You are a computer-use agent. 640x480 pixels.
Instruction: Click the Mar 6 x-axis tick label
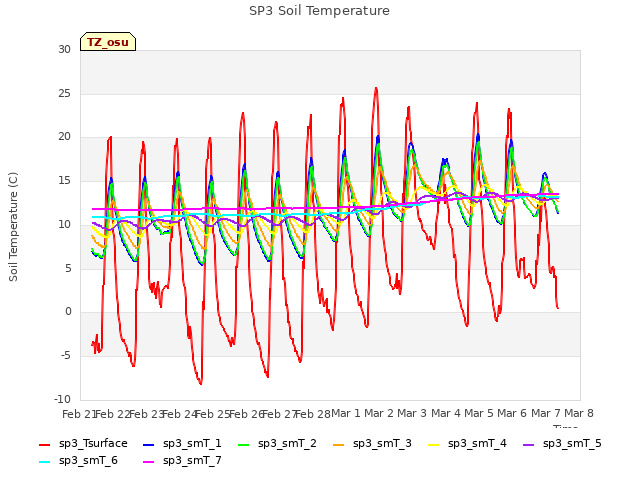click(x=512, y=413)
